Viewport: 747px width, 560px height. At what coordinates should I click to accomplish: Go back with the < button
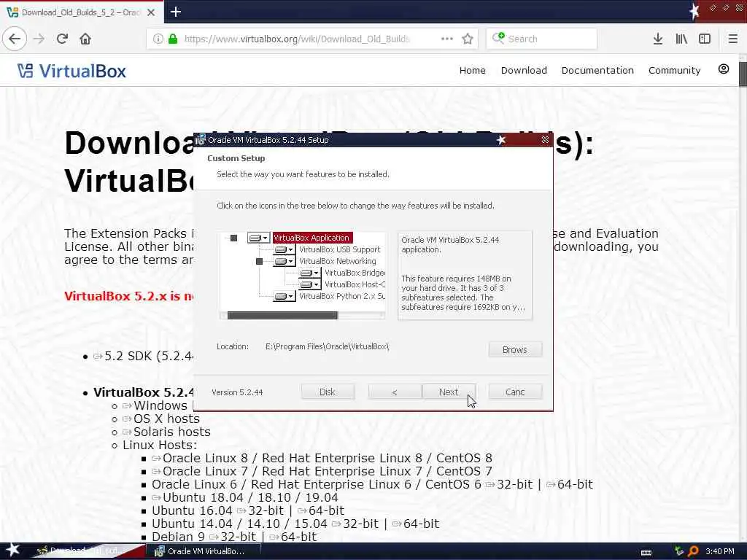click(395, 392)
